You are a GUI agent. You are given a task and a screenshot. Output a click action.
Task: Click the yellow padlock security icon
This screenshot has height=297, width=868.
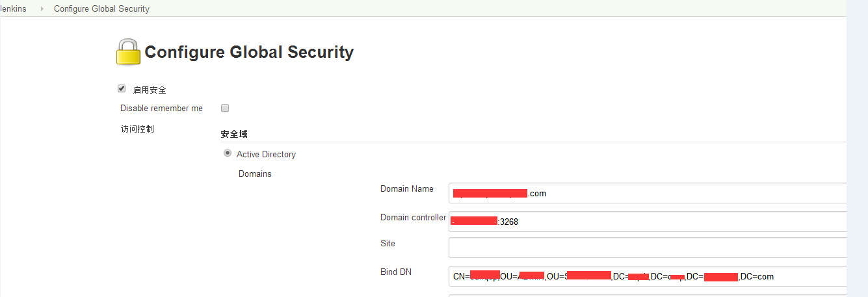(x=128, y=52)
